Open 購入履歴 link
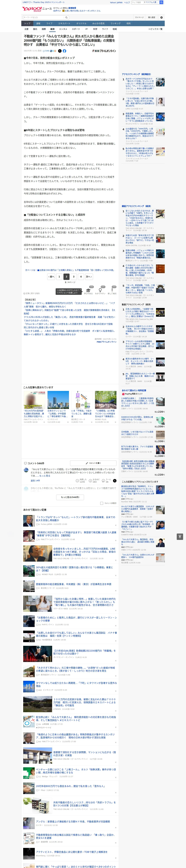This screenshot has width=186, height=868. pyautogui.click(x=152, y=18)
